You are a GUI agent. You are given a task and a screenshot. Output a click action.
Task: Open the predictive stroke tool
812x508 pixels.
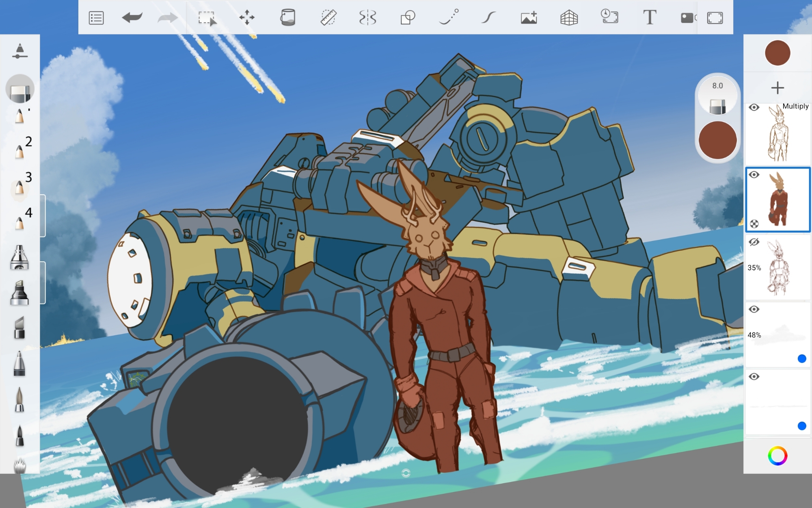488,17
